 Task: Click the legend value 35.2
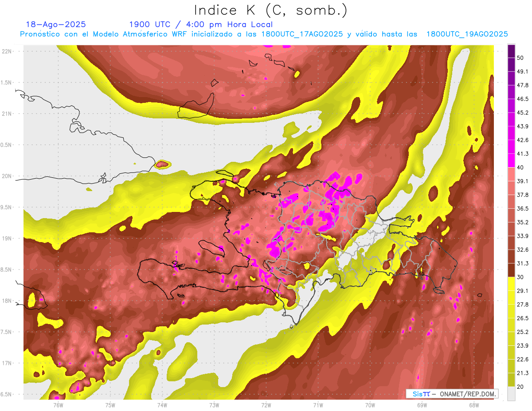pyautogui.click(x=522, y=222)
